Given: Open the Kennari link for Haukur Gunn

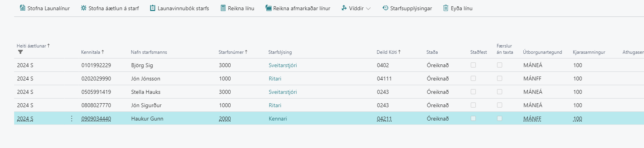Looking at the screenshot, I should [x=278, y=119].
